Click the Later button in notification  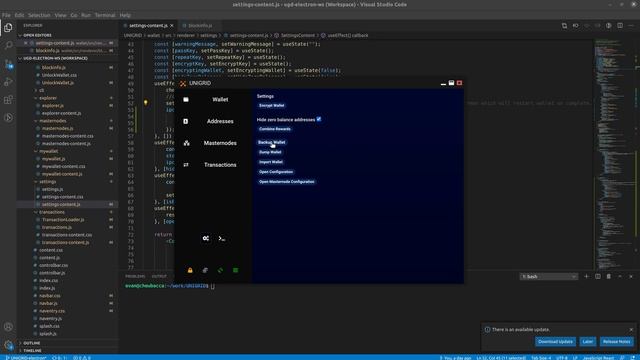click(x=588, y=341)
